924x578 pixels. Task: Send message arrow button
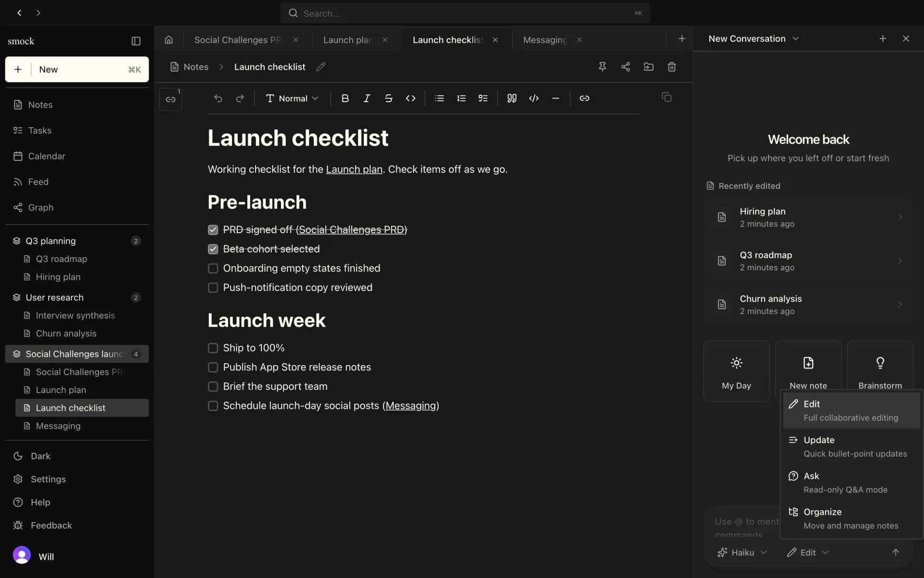895,552
